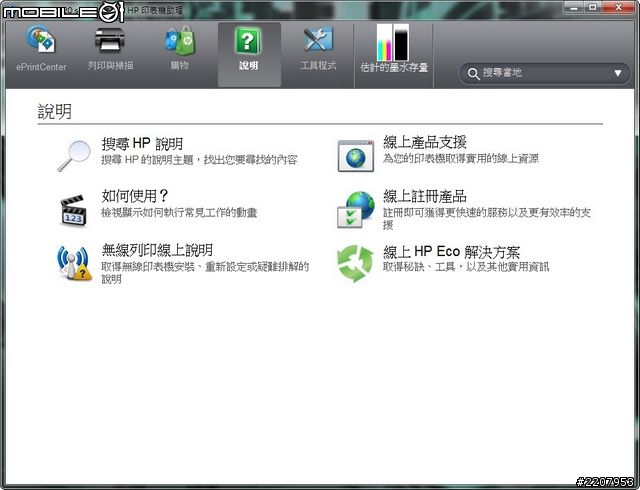The width and height of the screenshot is (640, 490).
Task: Click the magnifying glass icon for 搜尋 HP 說明
Action: (74, 156)
